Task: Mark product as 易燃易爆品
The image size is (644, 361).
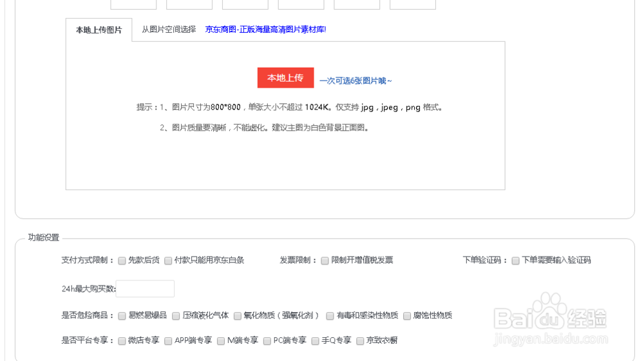Action: coord(122,316)
